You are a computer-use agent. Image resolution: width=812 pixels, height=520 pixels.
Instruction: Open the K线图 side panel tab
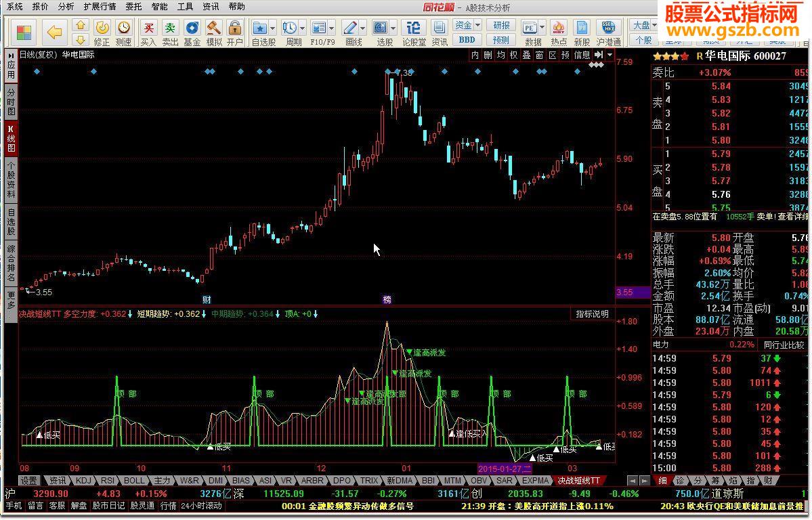point(11,139)
